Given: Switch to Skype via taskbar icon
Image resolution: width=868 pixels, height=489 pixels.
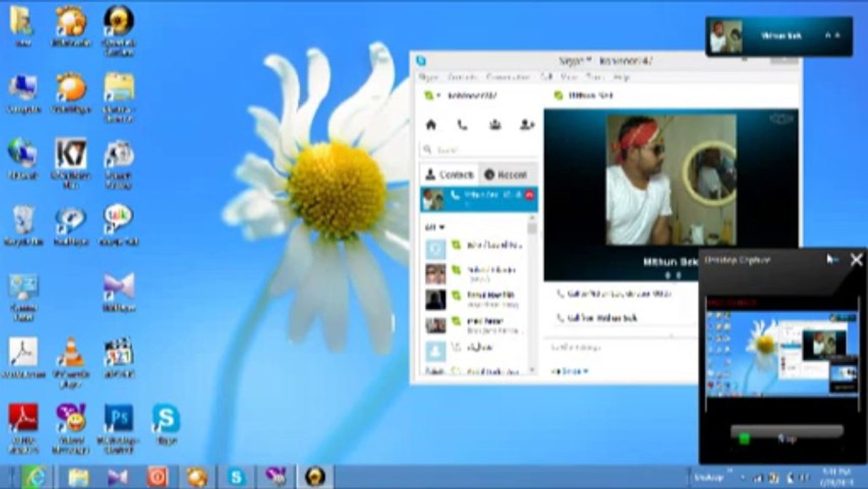Looking at the screenshot, I should tap(236, 477).
